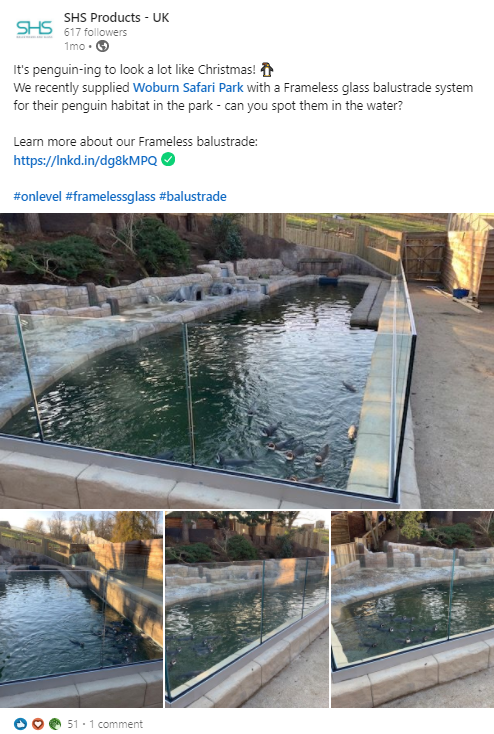Click the green verified link checkmark
This screenshot has height=734, width=494.
click(x=168, y=160)
